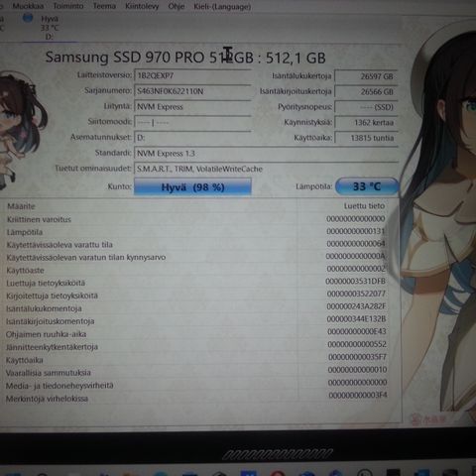
Task: Click the raw value 0000003531DFB
Action: click(x=355, y=282)
